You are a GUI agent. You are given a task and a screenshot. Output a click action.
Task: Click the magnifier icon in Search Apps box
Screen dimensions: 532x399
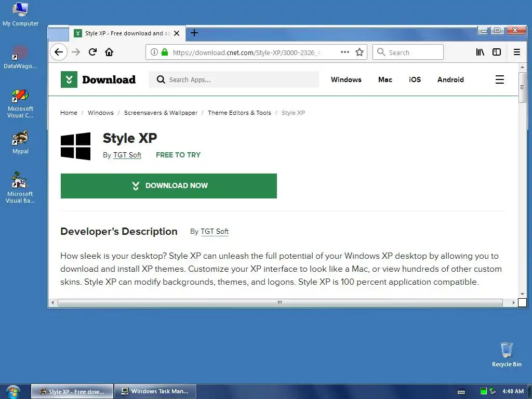161,79
